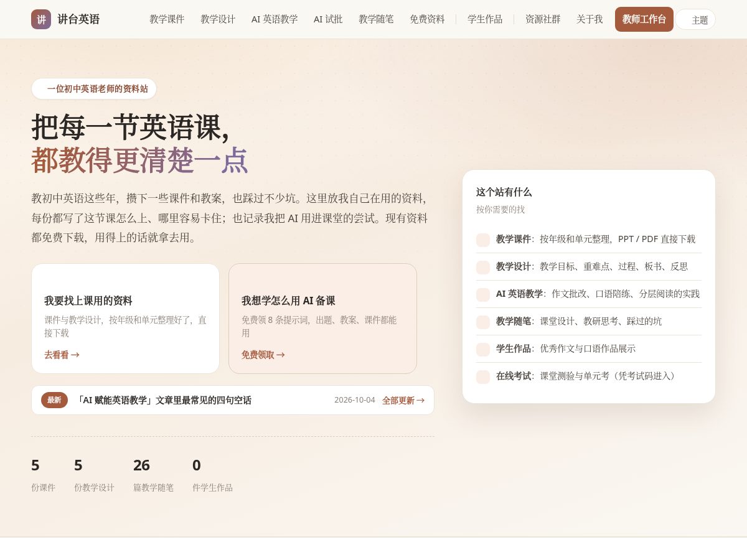Click the 教学随笔 row icon in the panel
747x560 pixels.
[483, 322]
